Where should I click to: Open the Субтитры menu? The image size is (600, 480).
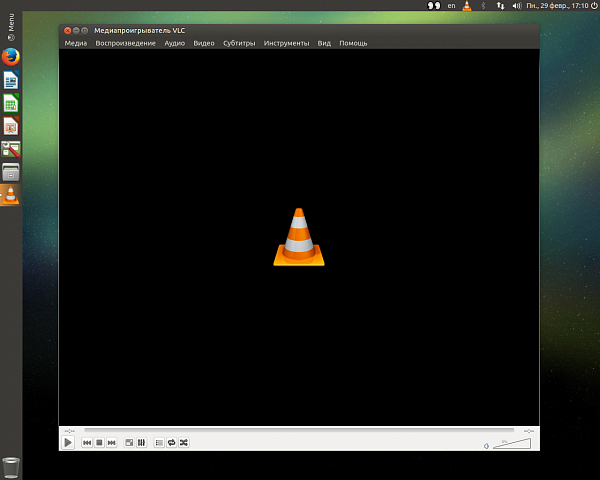tap(239, 43)
